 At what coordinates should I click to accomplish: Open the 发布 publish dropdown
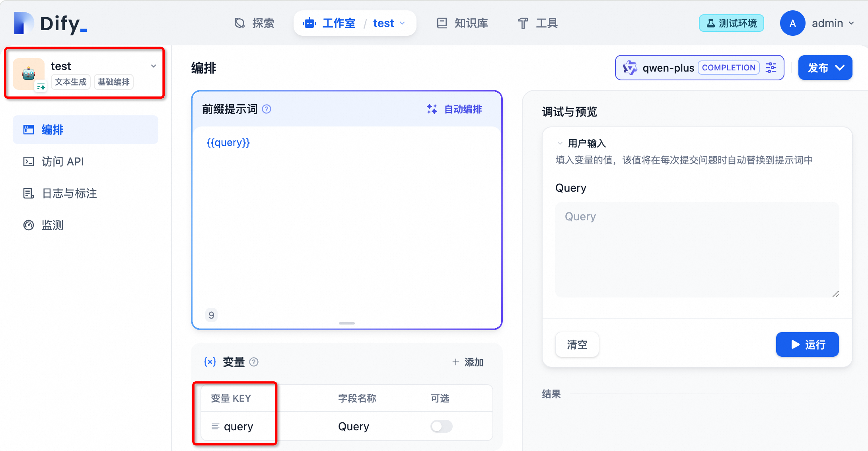tap(825, 68)
